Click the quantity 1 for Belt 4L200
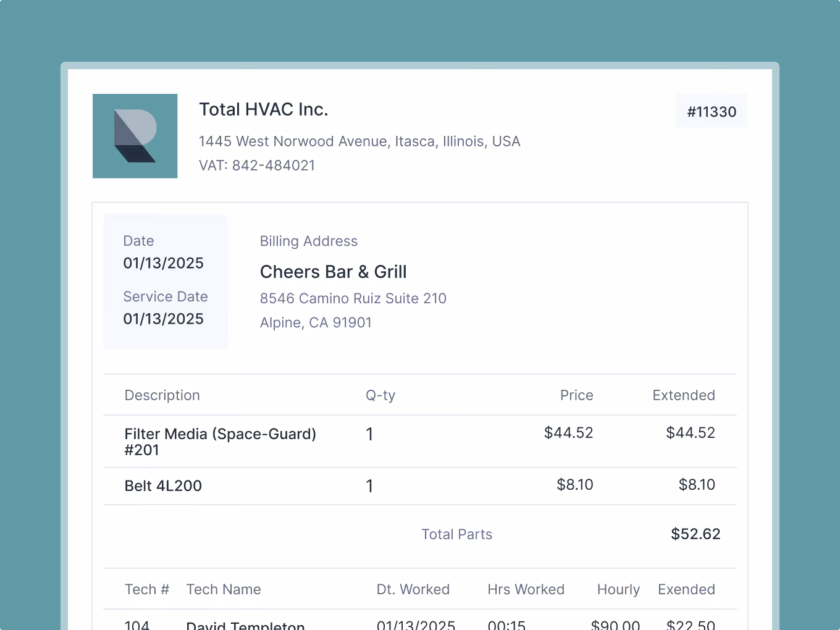840x630 pixels. click(x=369, y=486)
